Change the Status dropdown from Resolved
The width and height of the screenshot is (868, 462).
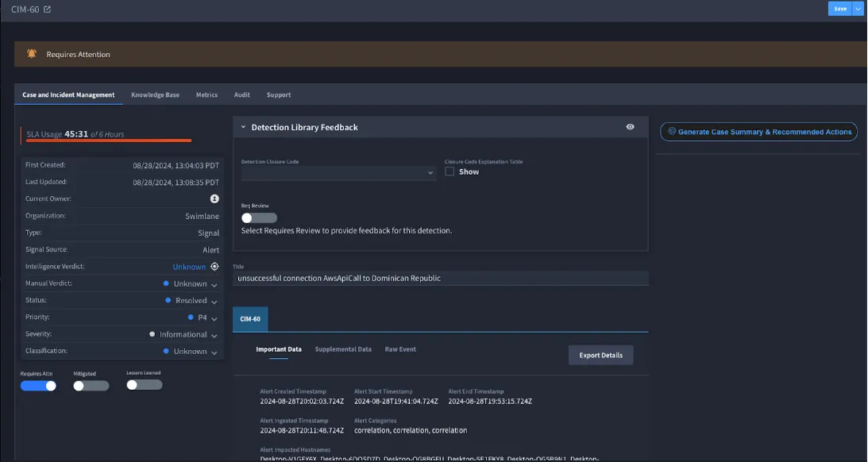214,302
